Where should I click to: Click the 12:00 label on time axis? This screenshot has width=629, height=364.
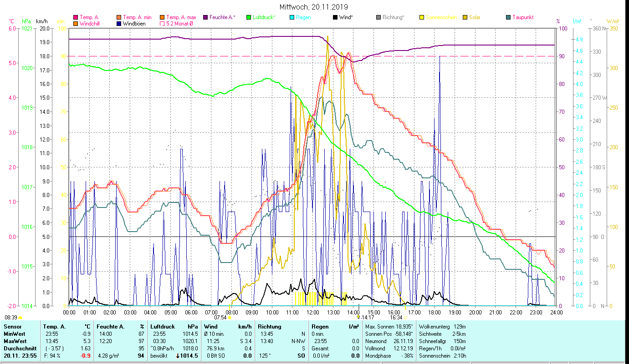(x=312, y=313)
